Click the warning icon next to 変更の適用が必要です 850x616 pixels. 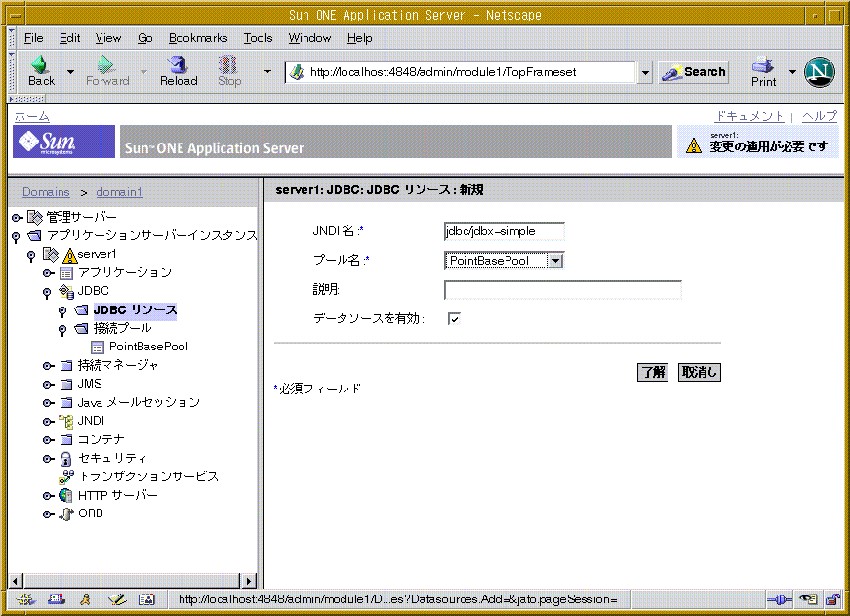tap(694, 145)
